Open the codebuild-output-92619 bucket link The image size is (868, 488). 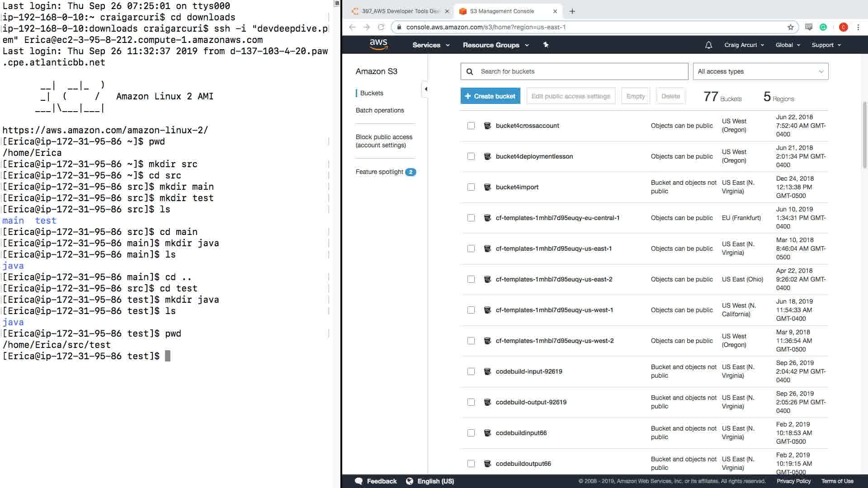pos(531,402)
